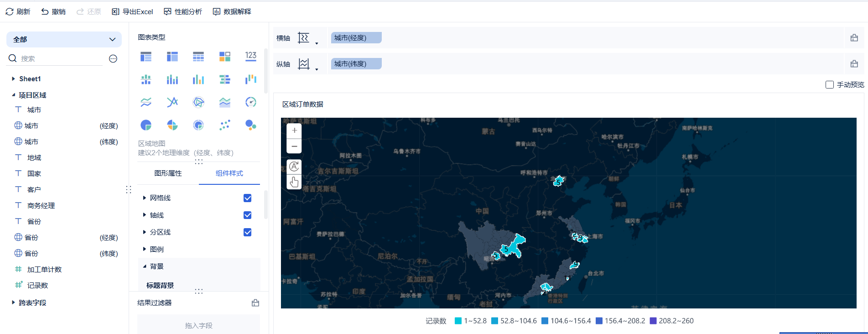Image resolution: width=868 pixels, height=334 pixels.
Task: Enable the 手动预览 checkbox
Action: [x=830, y=85]
